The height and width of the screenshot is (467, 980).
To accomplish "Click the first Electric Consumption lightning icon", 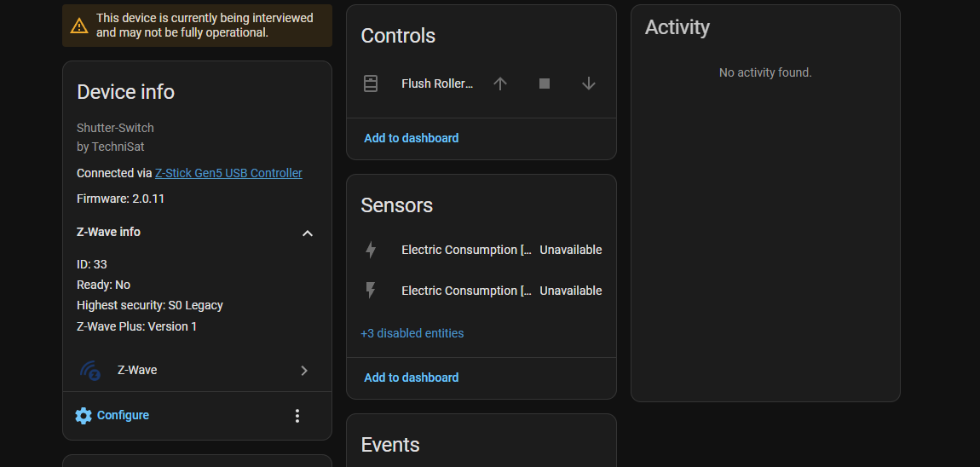I will click(371, 250).
